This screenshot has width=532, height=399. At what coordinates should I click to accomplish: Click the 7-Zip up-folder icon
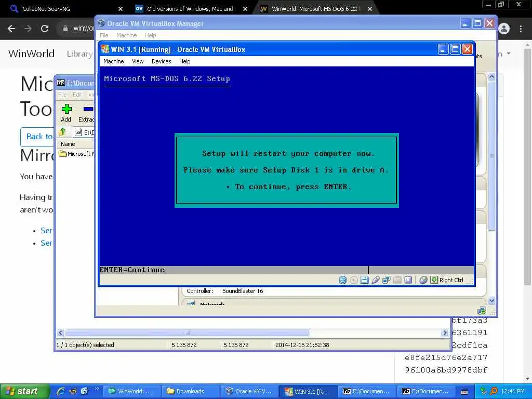pos(62,132)
